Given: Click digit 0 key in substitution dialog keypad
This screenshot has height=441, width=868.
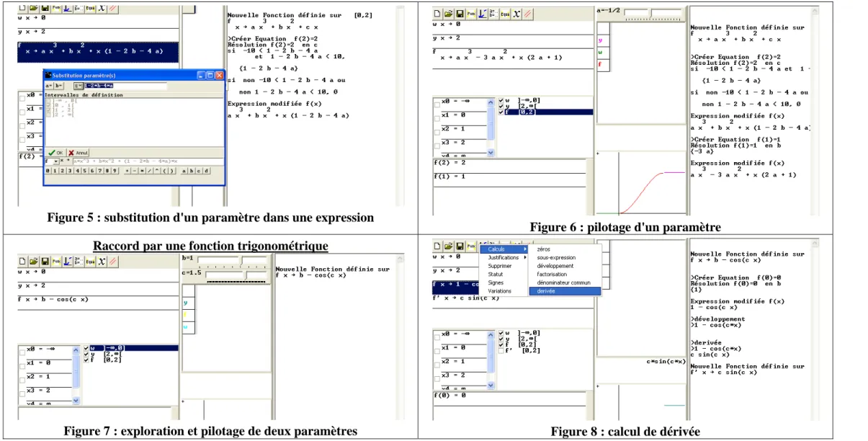Looking at the screenshot, I should pos(48,171).
